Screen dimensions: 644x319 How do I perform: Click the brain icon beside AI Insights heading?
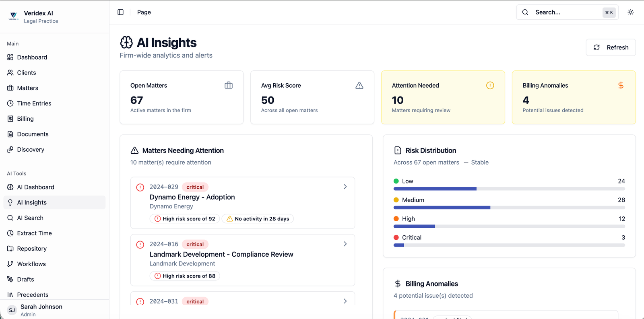point(126,42)
